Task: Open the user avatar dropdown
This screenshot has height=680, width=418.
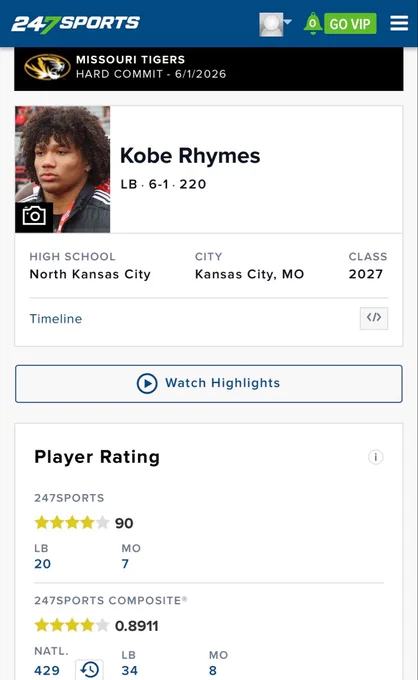Action: pyautogui.click(x=275, y=24)
